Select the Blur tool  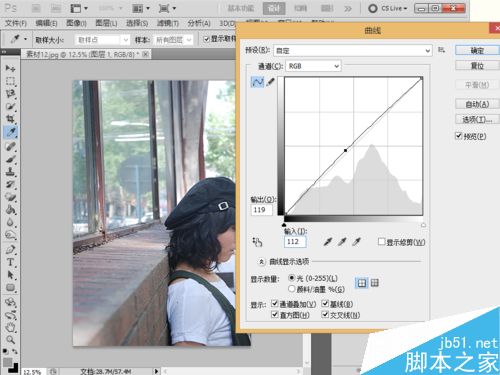tap(11, 222)
